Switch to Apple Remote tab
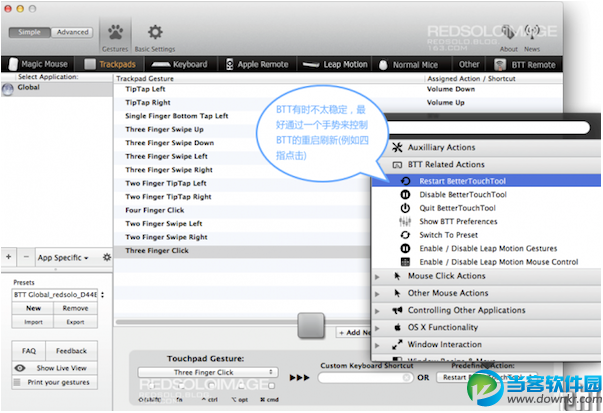This screenshot has height=413, width=603. click(257, 64)
